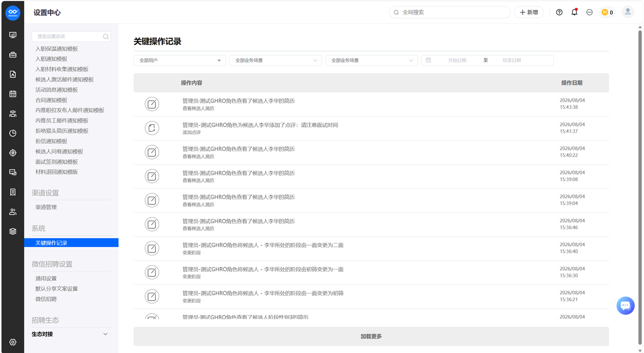644x353 pixels.
Task: Click the user avatar icon
Action: (628, 12)
